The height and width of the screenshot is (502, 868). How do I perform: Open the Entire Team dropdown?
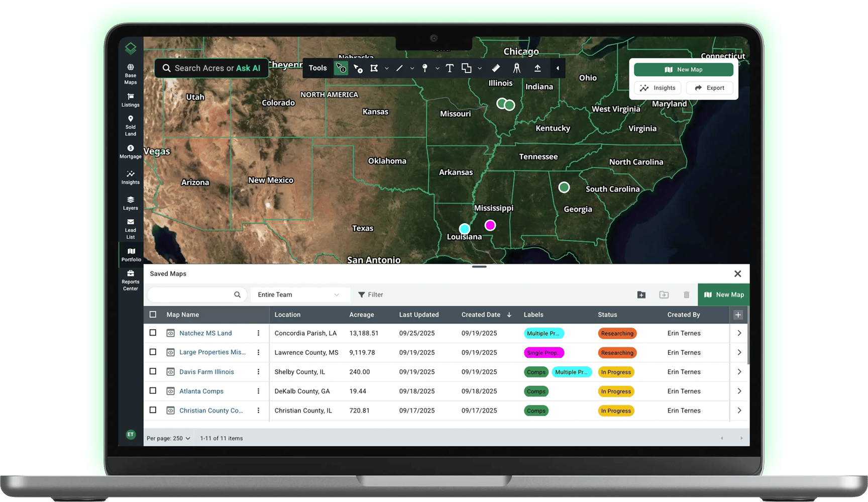coord(299,295)
